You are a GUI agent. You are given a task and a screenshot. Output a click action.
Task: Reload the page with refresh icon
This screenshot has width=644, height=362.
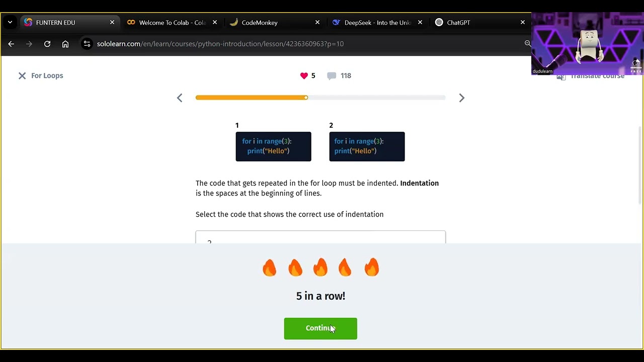[47, 44]
